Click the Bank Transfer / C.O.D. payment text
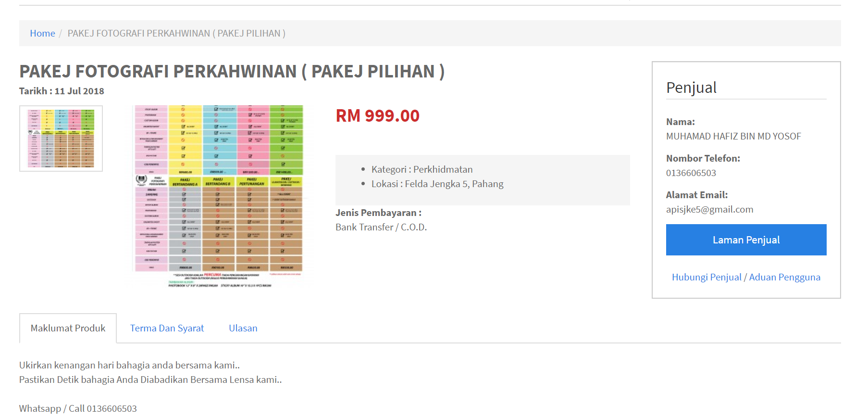Image resolution: width=868 pixels, height=418 pixels. pyautogui.click(x=381, y=227)
